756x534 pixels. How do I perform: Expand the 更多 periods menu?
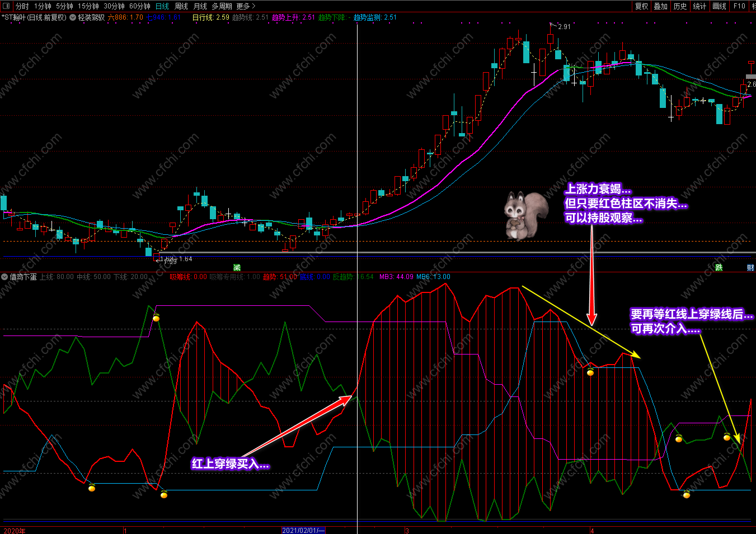pos(246,6)
